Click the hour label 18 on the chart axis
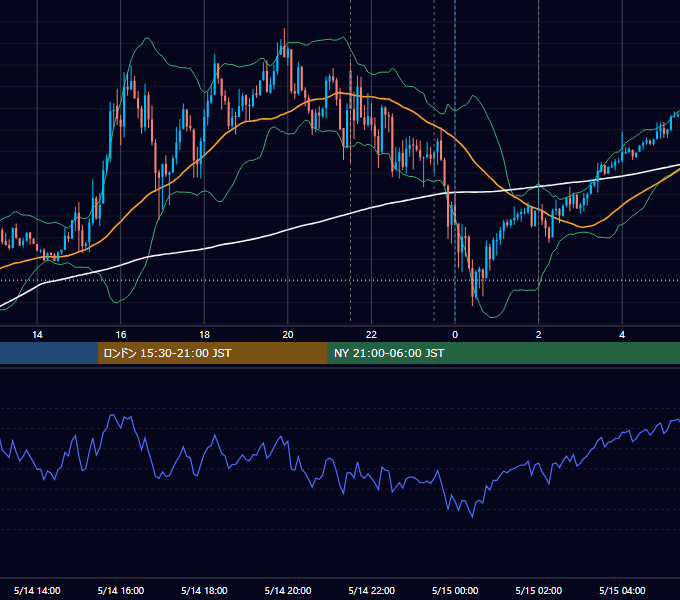Image resolution: width=680 pixels, height=600 pixels. [204, 335]
